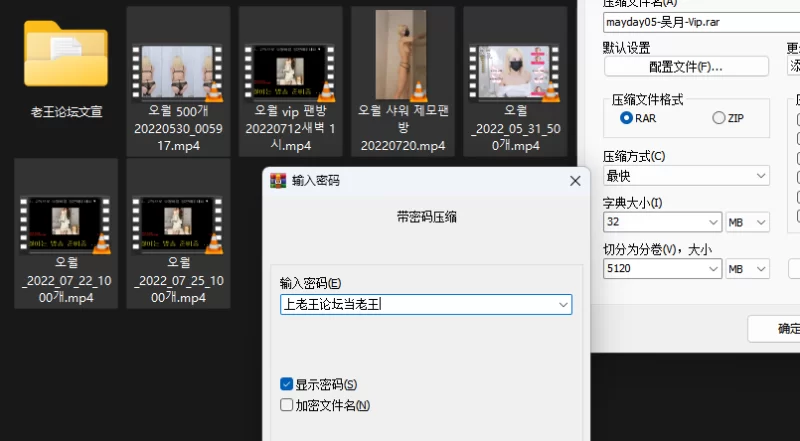
Task: Select video 오월 500개 20220530_005917.mp4
Action: tap(178, 82)
